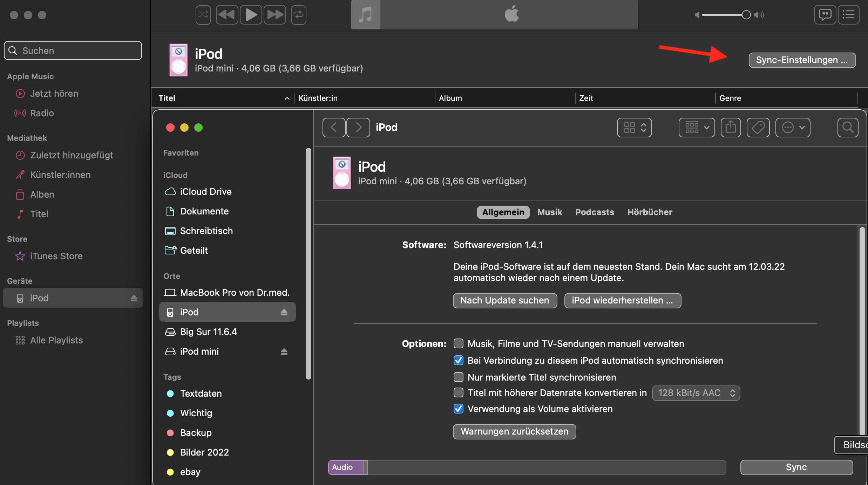Click the Sync-Einstellungen button
The width and height of the screenshot is (868, 485).
point(802,60)
